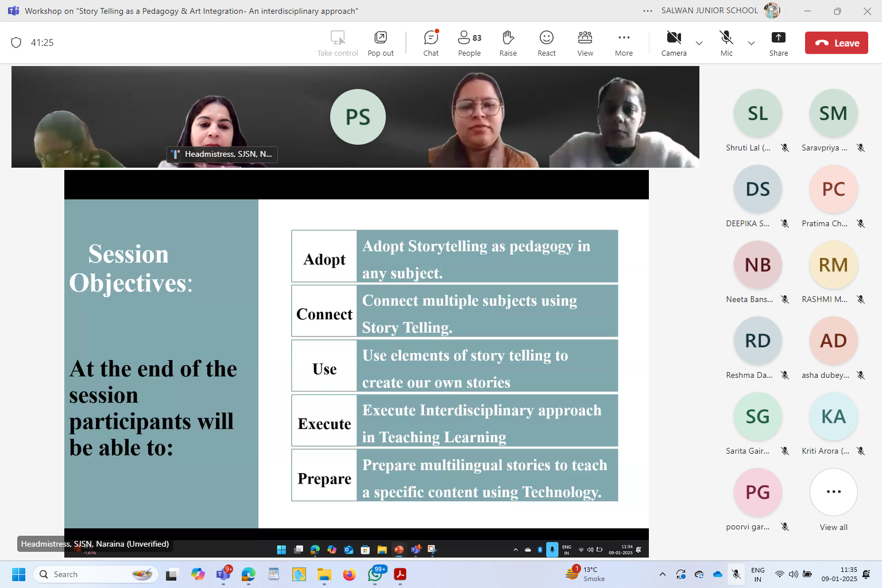Raise your hand in the meeting
The width and height of the screenshot is (882, 588).
[508, 43]
